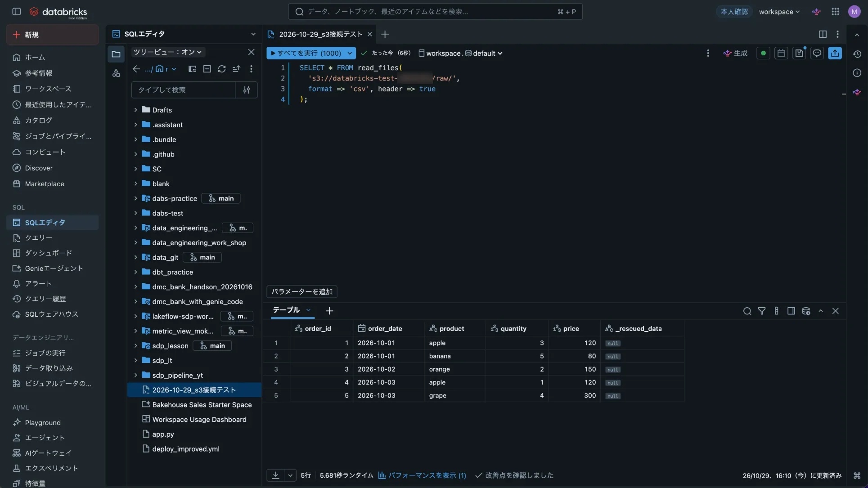Open run-all options dropdown arrow
Image resolution: width=868 pixels, height=488 pixels.
[x=350, y=53]
